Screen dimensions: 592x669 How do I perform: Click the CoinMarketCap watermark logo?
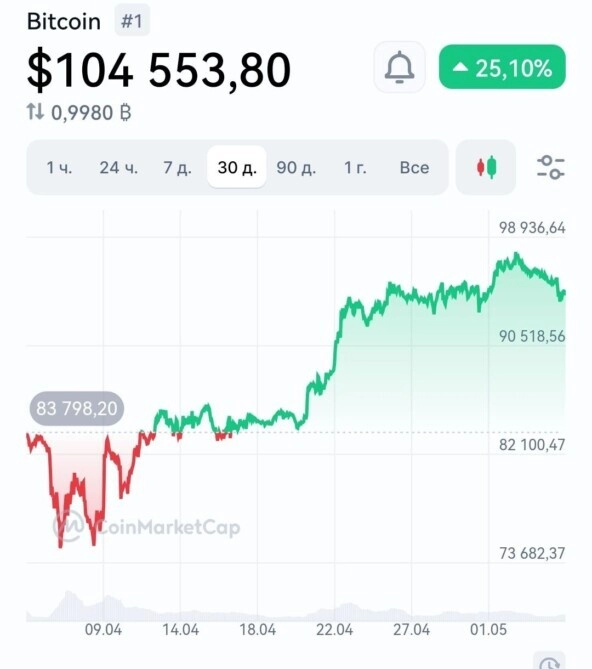pyautogui.click(x=146, y=527)
